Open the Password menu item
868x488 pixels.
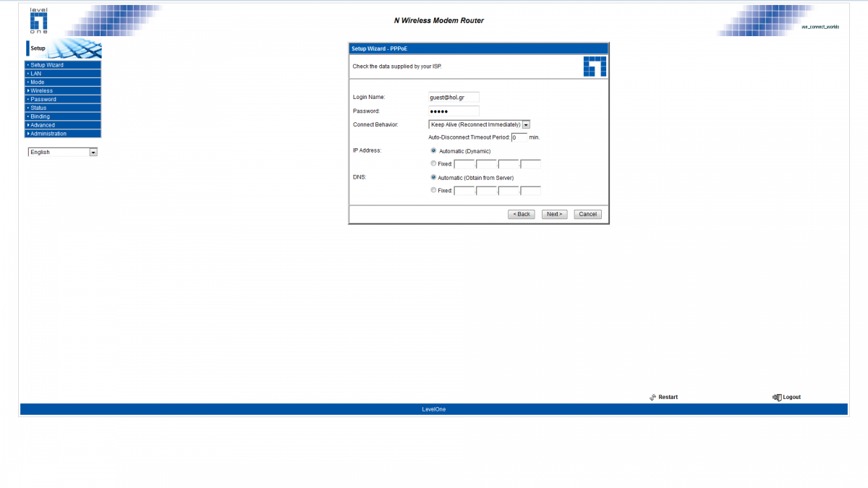(63, 99)
